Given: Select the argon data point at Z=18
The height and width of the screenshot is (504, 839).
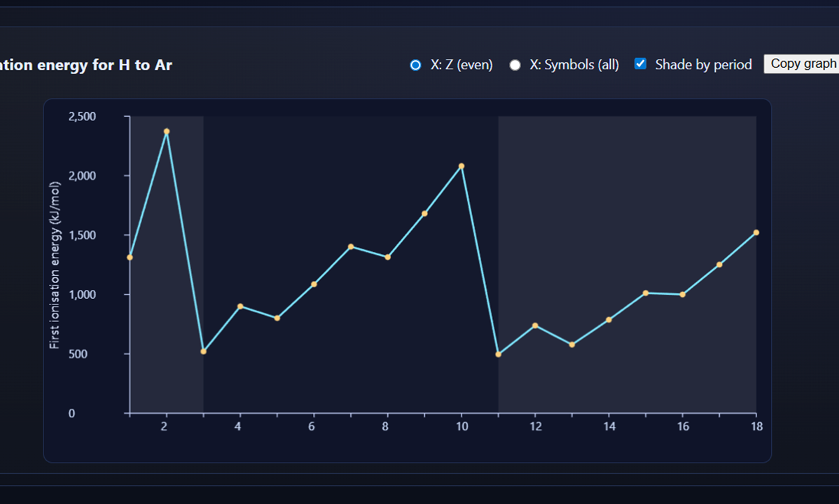Looking at the screenshot, I should point(756,232).
